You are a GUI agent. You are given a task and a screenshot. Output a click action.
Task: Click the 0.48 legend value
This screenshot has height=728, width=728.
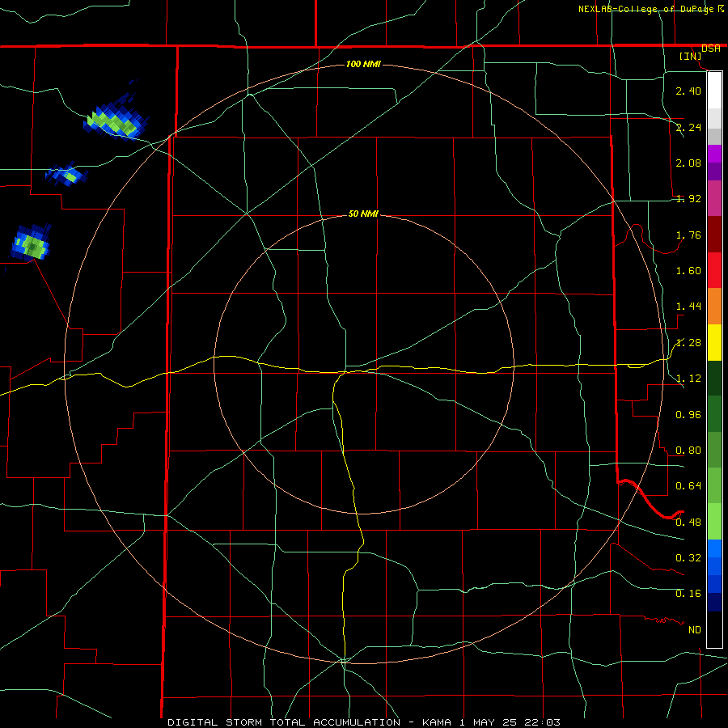[x=688, y=523]
